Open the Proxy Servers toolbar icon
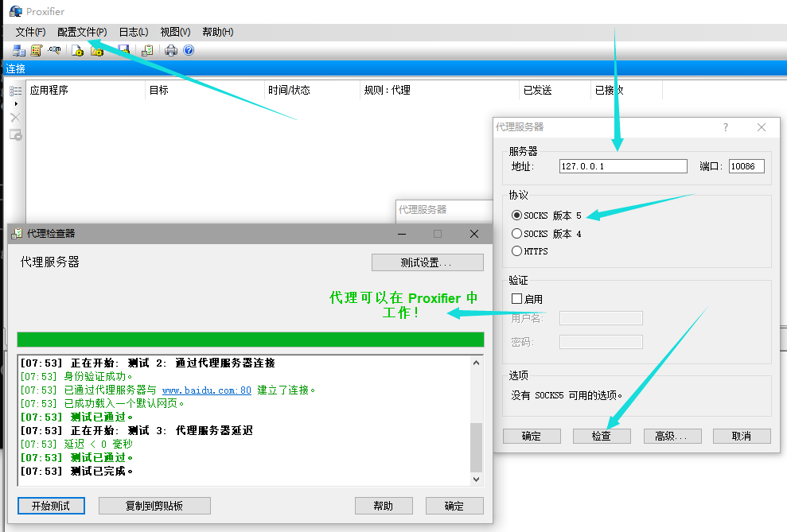Image resolution: width=787 pixels, height=532 pixels. tap(19, 50)
